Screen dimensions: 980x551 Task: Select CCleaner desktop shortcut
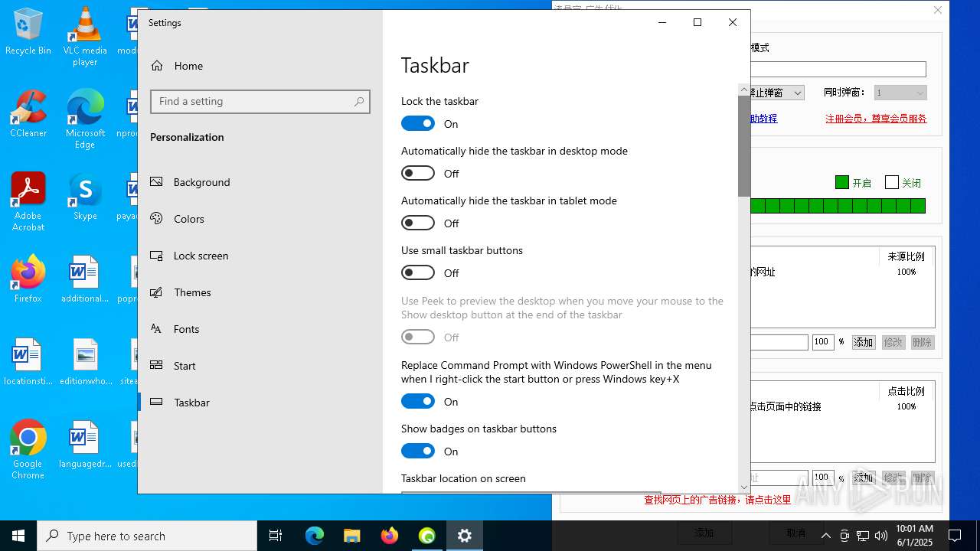(x=28, y=113)
